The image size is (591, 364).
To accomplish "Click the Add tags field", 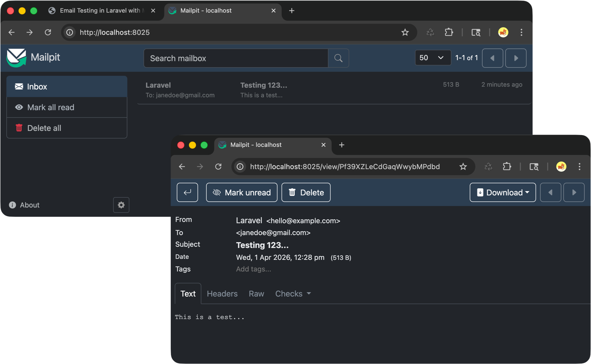I will pyautogui.click(x=254, y=269).
